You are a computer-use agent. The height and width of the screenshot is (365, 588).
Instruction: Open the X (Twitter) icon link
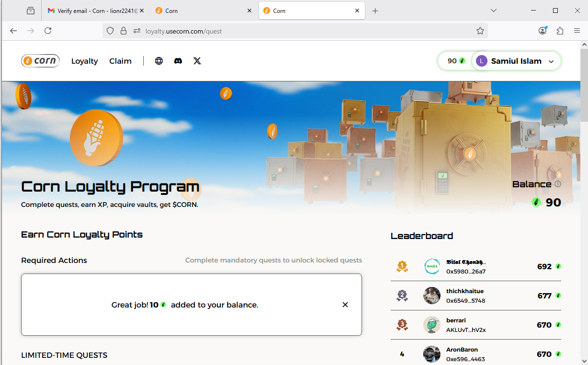coord(197,61)
